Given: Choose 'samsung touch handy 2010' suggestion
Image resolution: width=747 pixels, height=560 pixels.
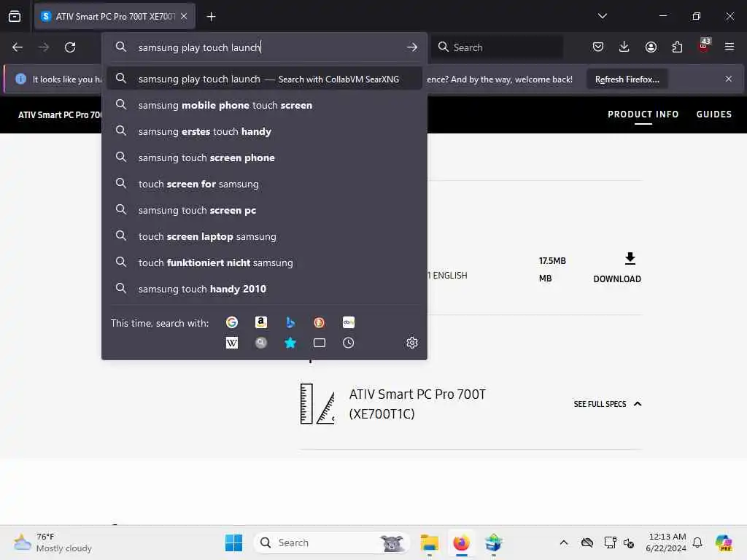Looking at the screenshot, I should click(x=264, y=289).
